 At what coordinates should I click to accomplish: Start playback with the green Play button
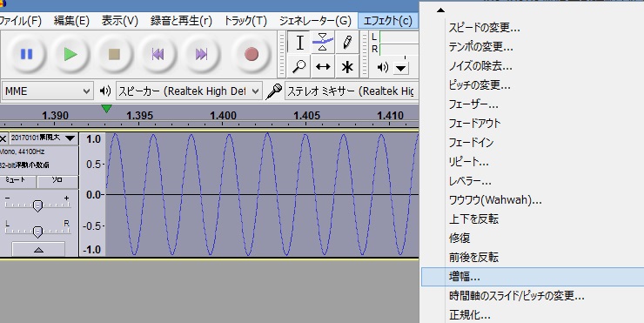70,54
